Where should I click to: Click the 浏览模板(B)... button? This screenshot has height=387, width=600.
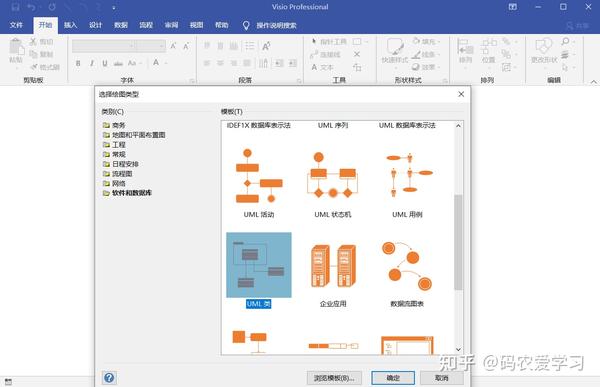(334, 378)
